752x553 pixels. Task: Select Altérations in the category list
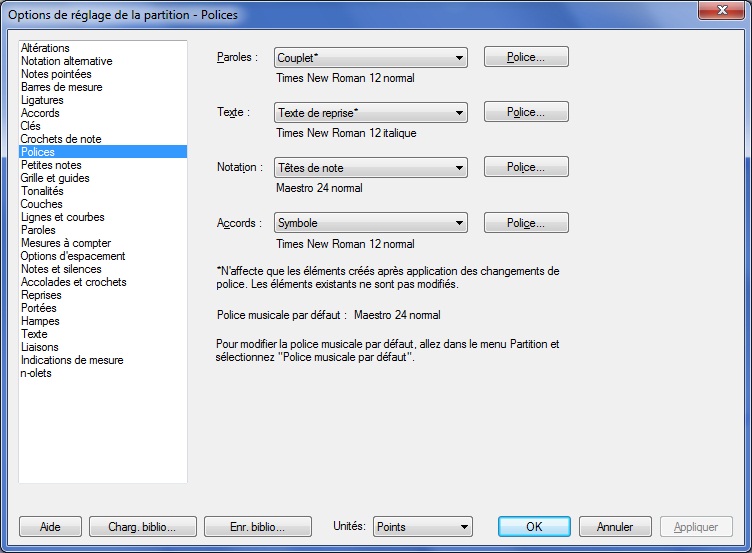[46, 48]
